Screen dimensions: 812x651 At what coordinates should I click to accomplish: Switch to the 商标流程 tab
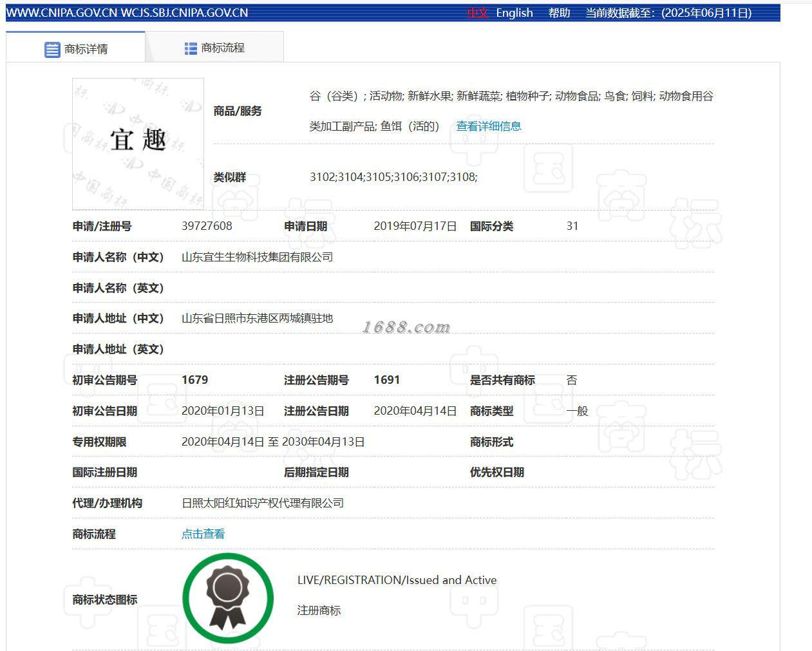(215, 48)
